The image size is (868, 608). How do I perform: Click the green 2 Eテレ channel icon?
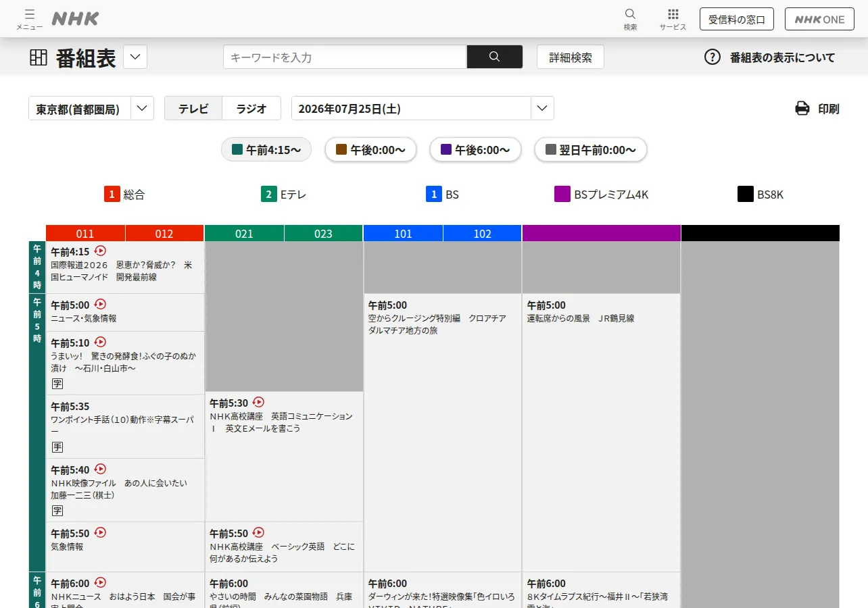click(x=269, y=195)
